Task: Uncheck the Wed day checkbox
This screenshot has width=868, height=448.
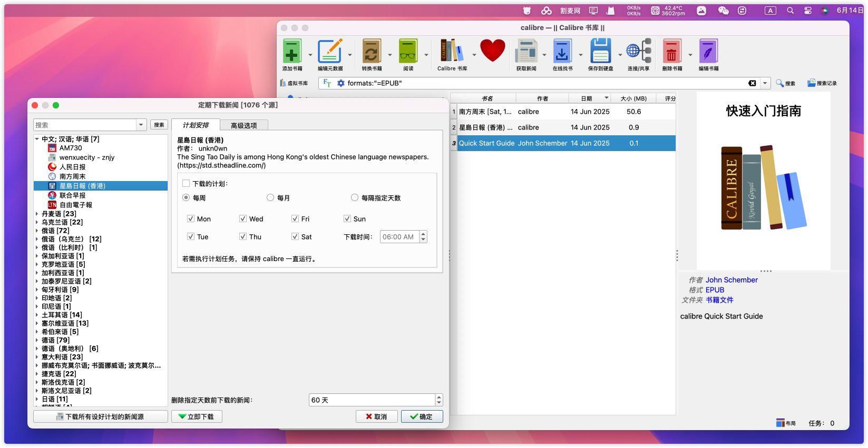Action: (x=243, y=219)
